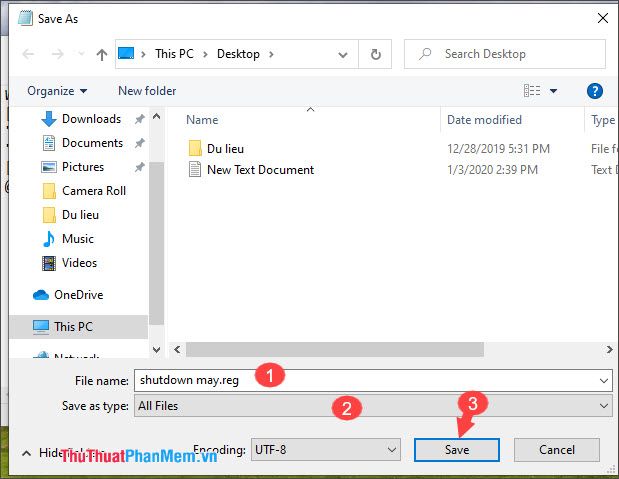
Task: Collapse with Hide Folders chevron
Action: point(26,453)
